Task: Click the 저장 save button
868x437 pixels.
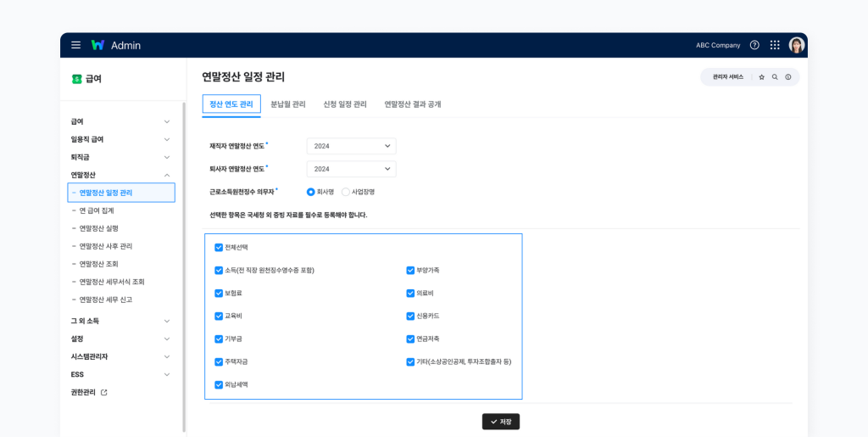Action: tap(500, 422)
